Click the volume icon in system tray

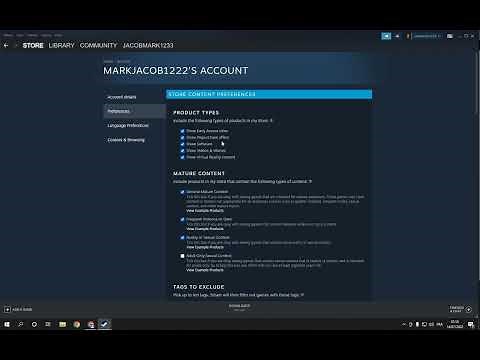432,324
